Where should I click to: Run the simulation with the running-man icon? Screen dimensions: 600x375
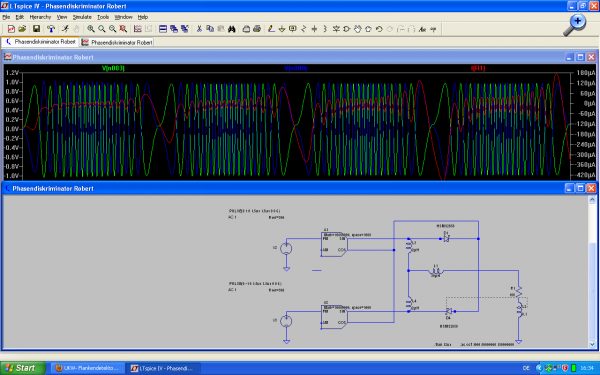click(65, 29)
